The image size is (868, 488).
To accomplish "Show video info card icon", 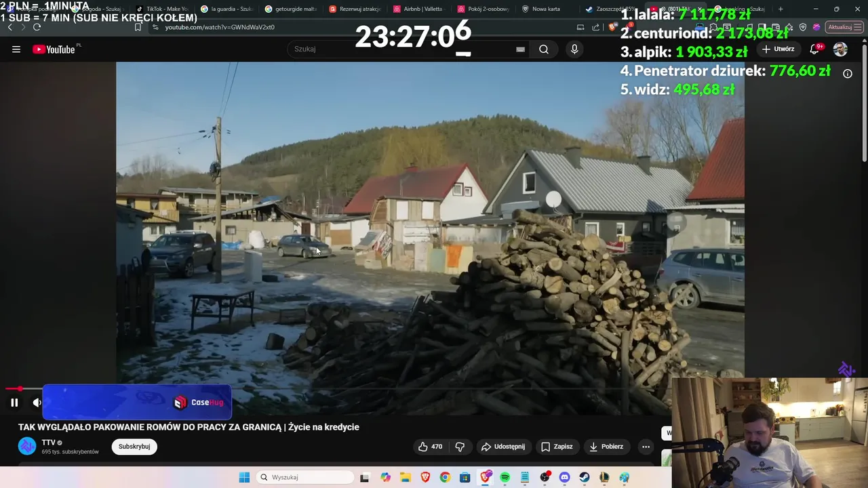I will (x=848, y=73).
